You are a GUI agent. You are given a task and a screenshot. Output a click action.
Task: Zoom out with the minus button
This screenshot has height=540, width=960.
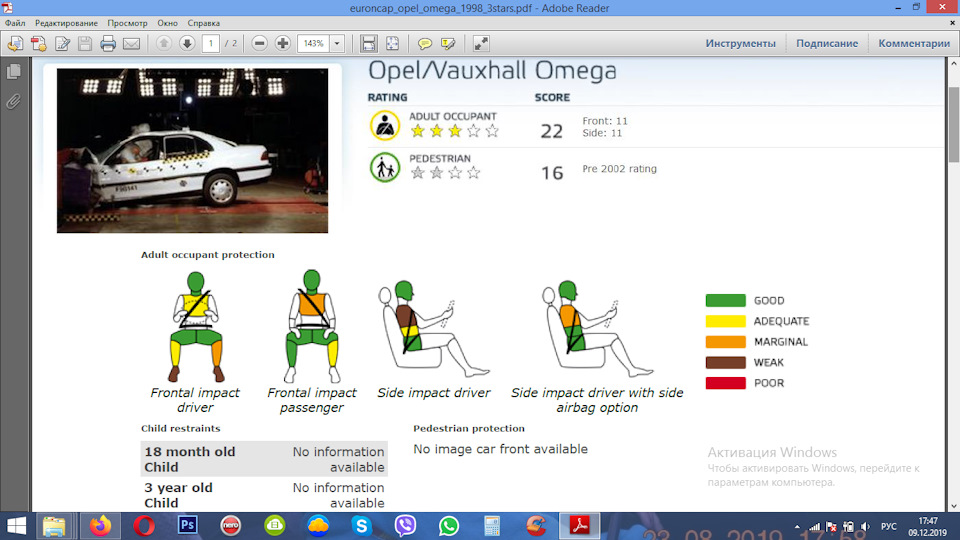click(260, 43)
